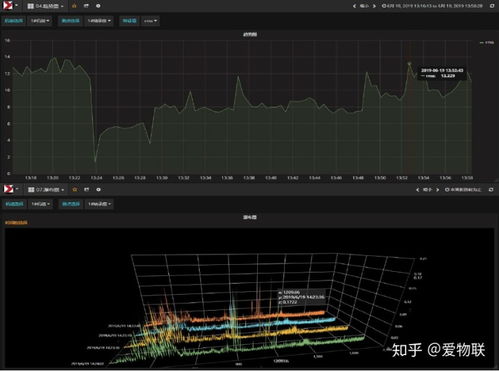Toggle the rms series in trend chart legend
Viewport: 499px width, 371px height.
point(487,43)
